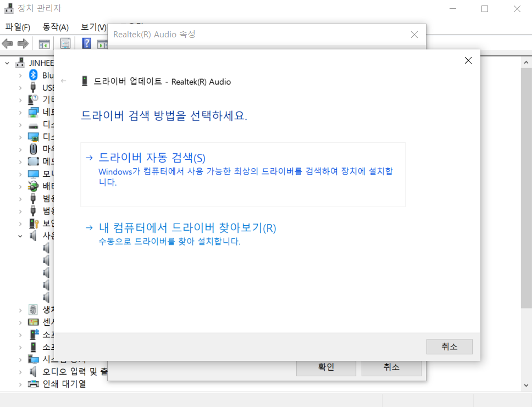The height and width of the screenshot is (407, 532).
Task: Collapse the JINHEE root node
Action: pos(7,63)
